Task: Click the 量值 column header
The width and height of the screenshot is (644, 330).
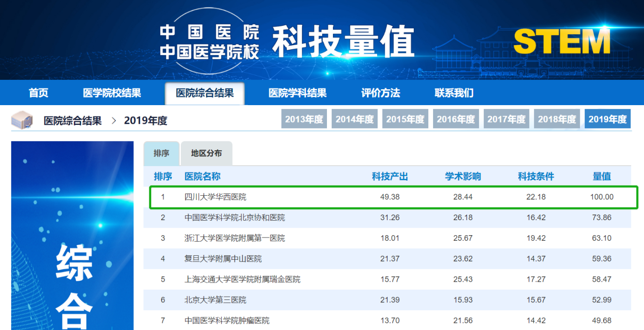Action: click(x=602, y=177)
